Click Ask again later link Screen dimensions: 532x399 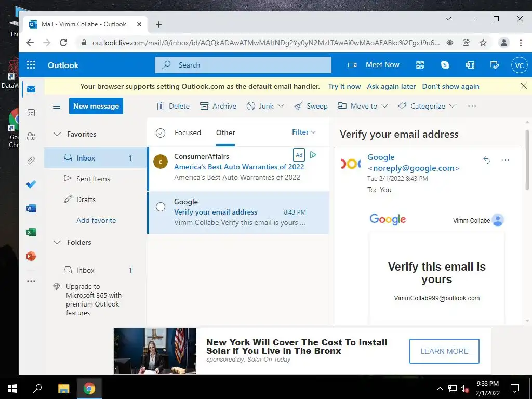coord(391,87)
